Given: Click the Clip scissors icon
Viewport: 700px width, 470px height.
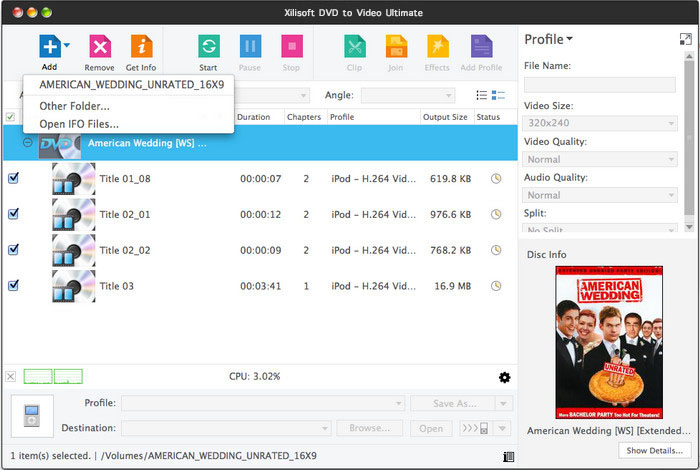Looking at the screenshot, I should coord(354,47).
